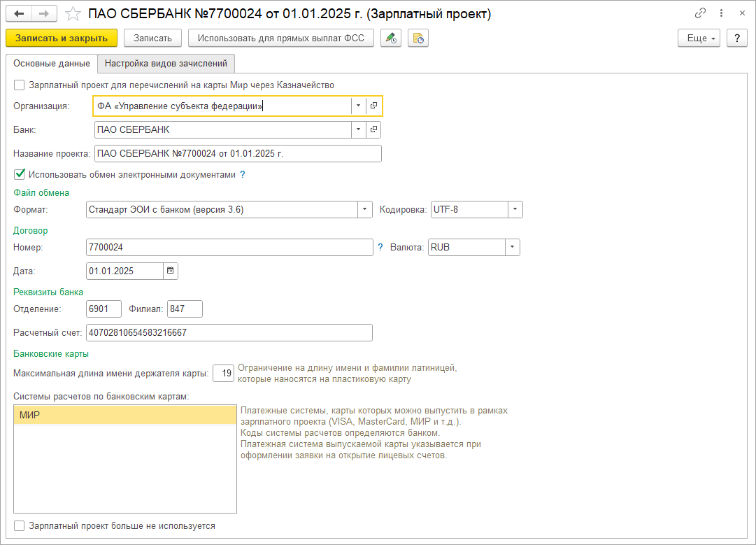756x545 pixels.
Task: Click the back navigation arrow
Action: (x=19, y=13)
